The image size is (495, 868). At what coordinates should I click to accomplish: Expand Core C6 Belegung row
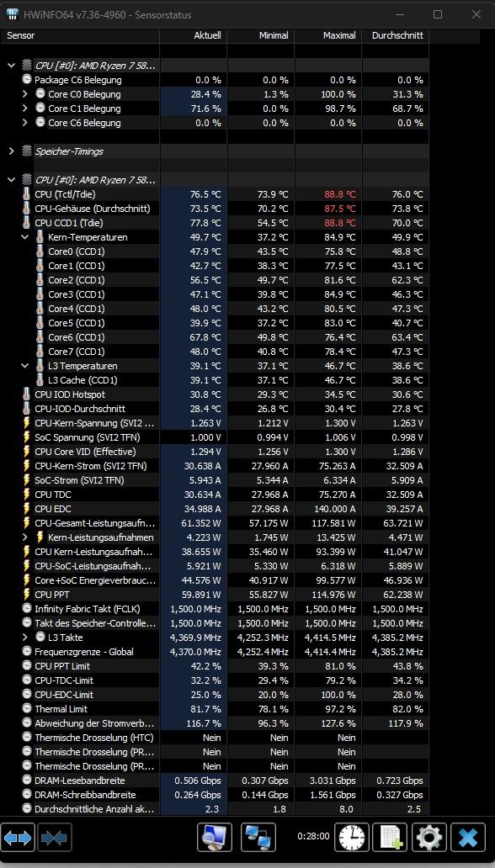24,123
